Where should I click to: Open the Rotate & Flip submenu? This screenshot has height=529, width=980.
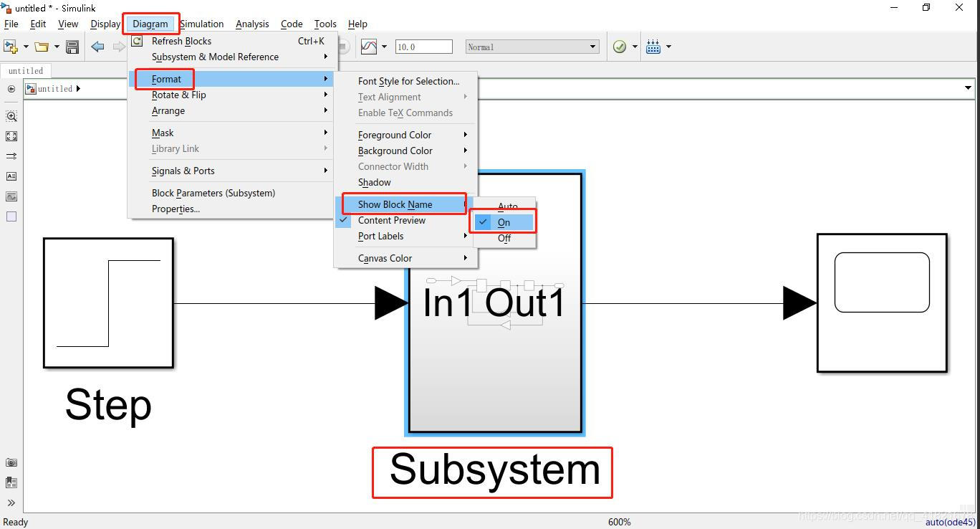(x=231, y=95)
